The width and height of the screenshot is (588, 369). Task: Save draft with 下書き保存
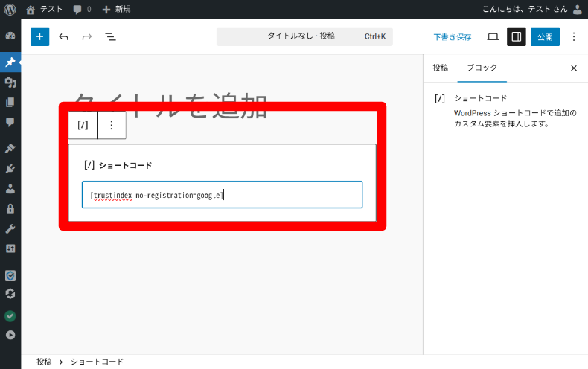(453, 36)
